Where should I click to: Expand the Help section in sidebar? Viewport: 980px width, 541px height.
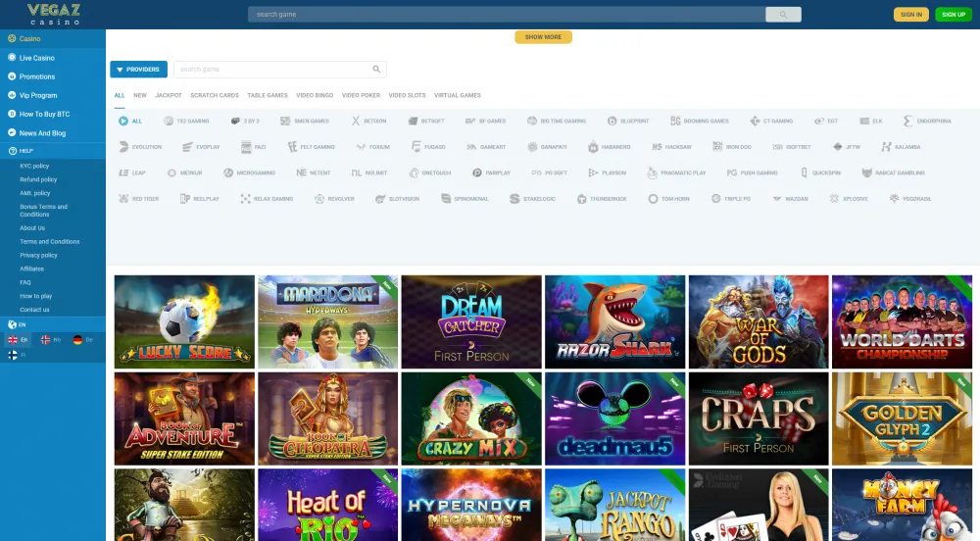(53, 151)
